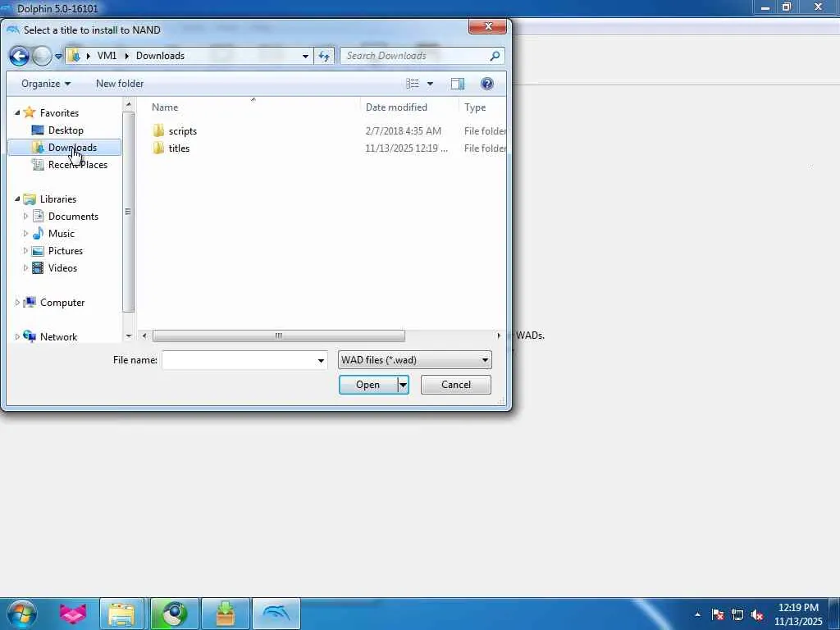Open the download box app on taskbar
Image resolution: width=840 pixels, height=630 pixels.
tap(226, 614)
